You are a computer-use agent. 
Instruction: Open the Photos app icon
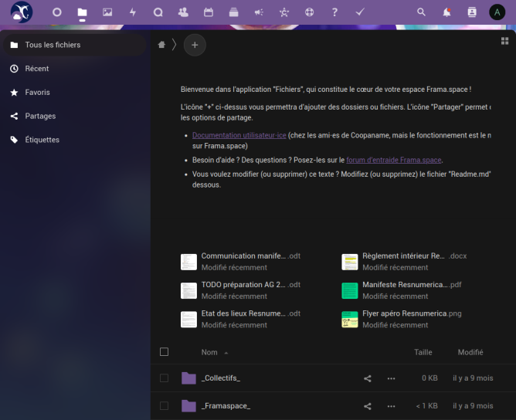click(x=107, y=12)
